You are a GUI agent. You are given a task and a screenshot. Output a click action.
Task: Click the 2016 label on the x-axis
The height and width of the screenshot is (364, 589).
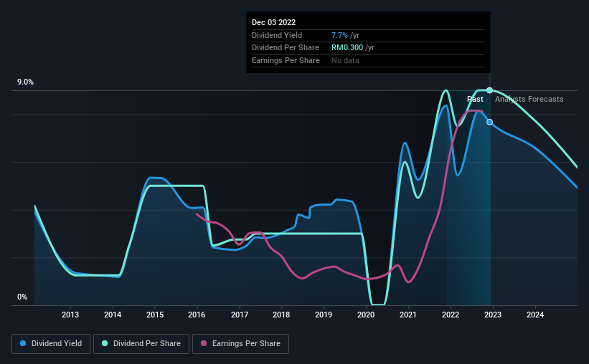(x=197, y=315)
